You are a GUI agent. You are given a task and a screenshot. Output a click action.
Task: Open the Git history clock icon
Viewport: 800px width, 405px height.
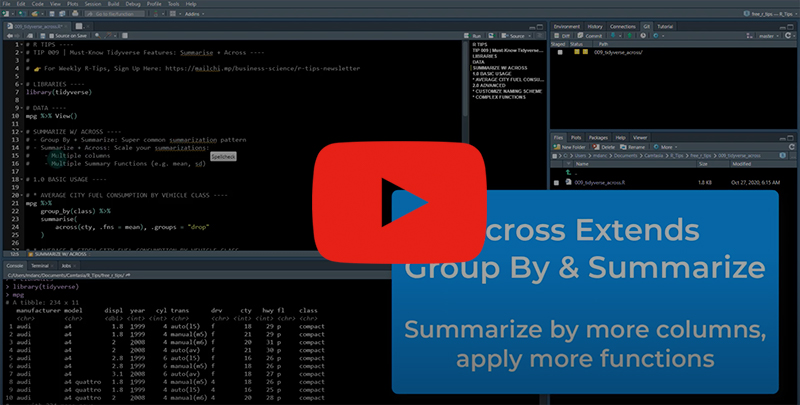pyautogui.click(x=643, y=36)
